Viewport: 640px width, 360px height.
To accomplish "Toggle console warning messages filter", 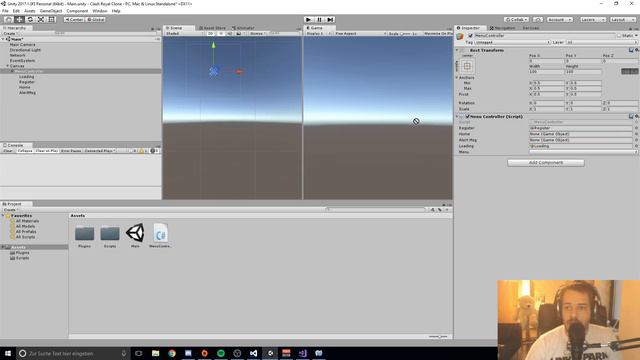I will click(x=143, y=151).
